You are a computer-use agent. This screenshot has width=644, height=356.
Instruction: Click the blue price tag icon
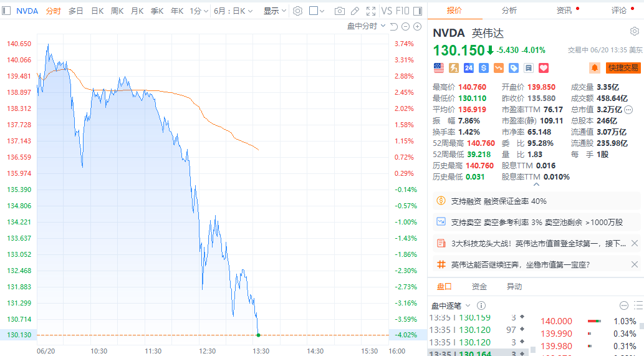(x=514, y=68)
